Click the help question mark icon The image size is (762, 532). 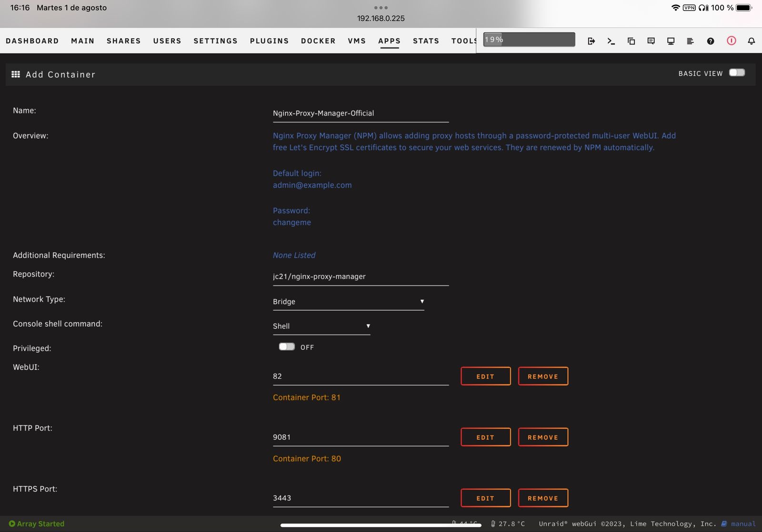pyautogui.click(x=711, y=41)
